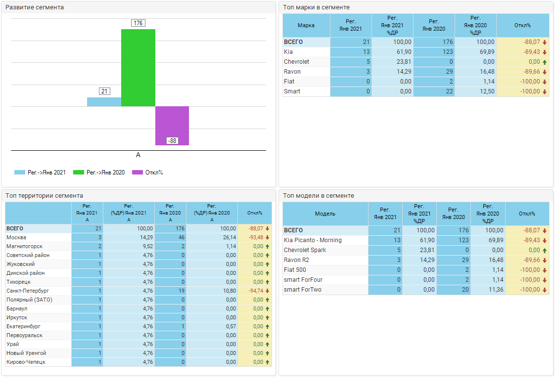
Task: Click green up arrow in Chevrolet Spark row
Action: [545, 250]
